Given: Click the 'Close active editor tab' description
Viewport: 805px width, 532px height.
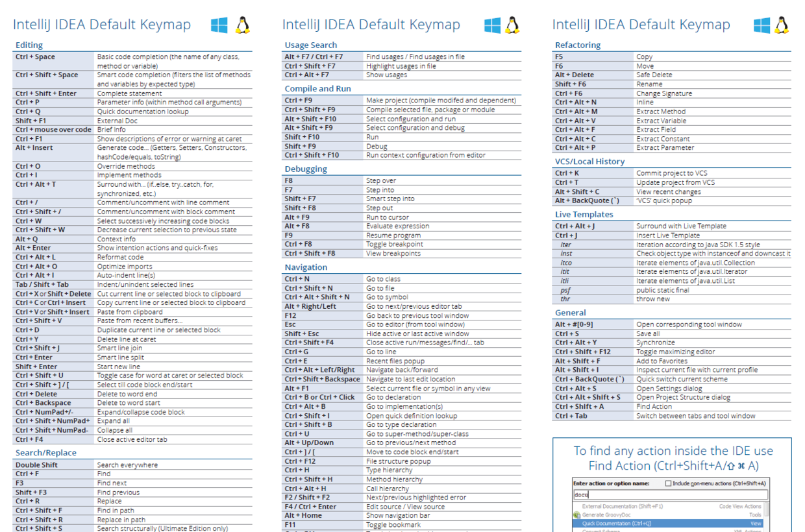Looking at the screenshot, I should (132, 440).
